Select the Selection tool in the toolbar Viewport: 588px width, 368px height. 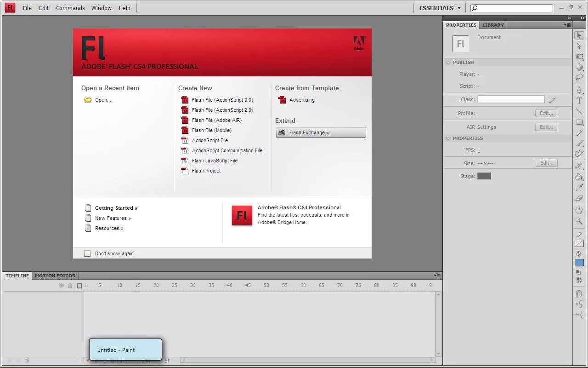pyautogui.click(x=579, y=35)
